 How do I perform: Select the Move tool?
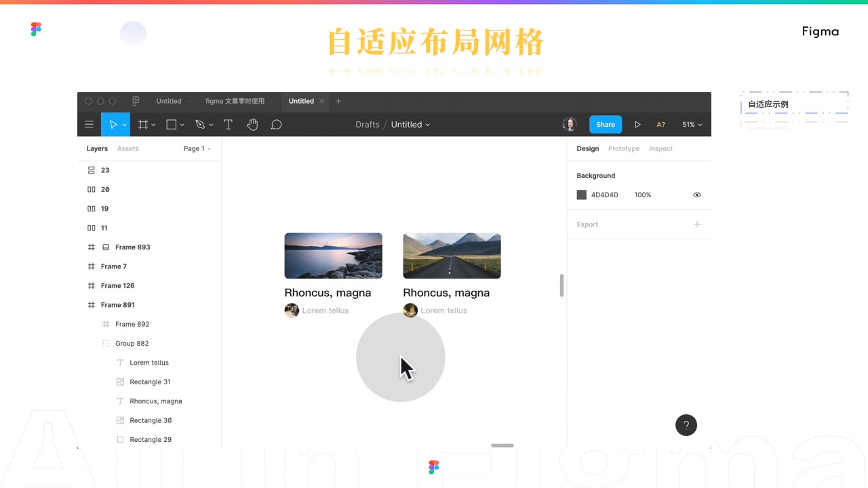(x=113, y=125)
